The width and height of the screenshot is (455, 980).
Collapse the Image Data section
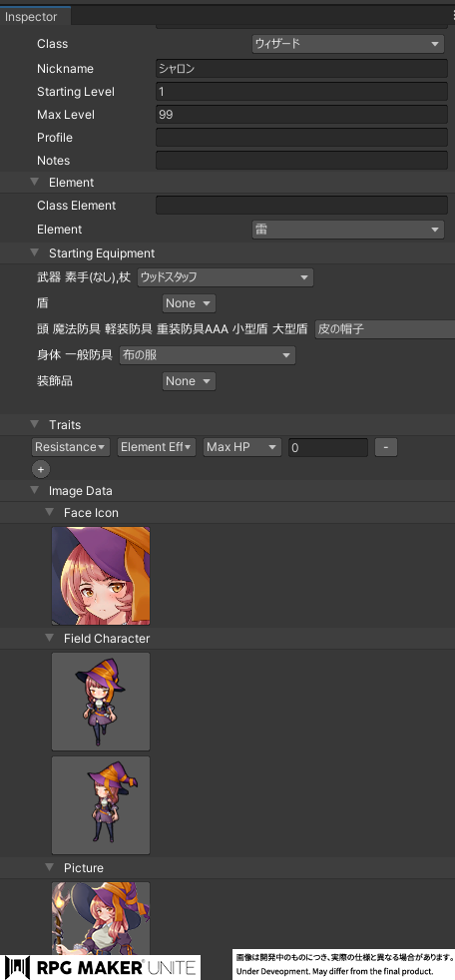coord(34,491)
